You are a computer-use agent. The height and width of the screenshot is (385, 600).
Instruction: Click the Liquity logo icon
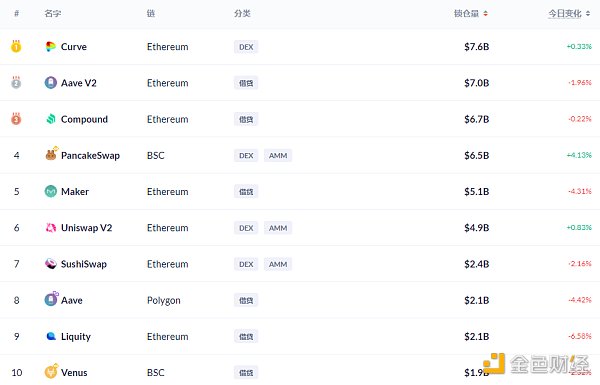pyautogui.click(x=51, y=336)
